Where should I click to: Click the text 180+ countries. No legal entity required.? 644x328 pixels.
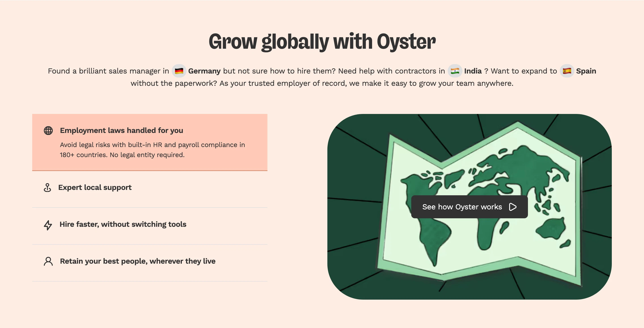(x=122, y=155)
